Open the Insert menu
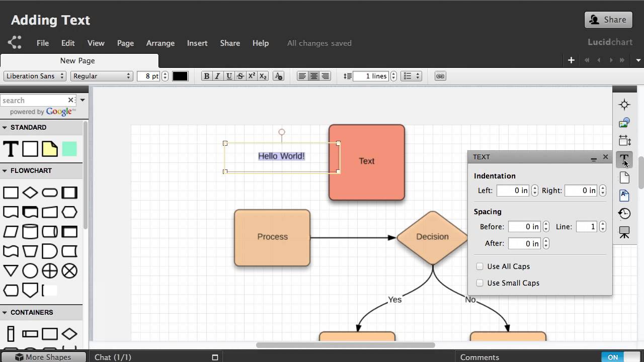 click(197, 43)
